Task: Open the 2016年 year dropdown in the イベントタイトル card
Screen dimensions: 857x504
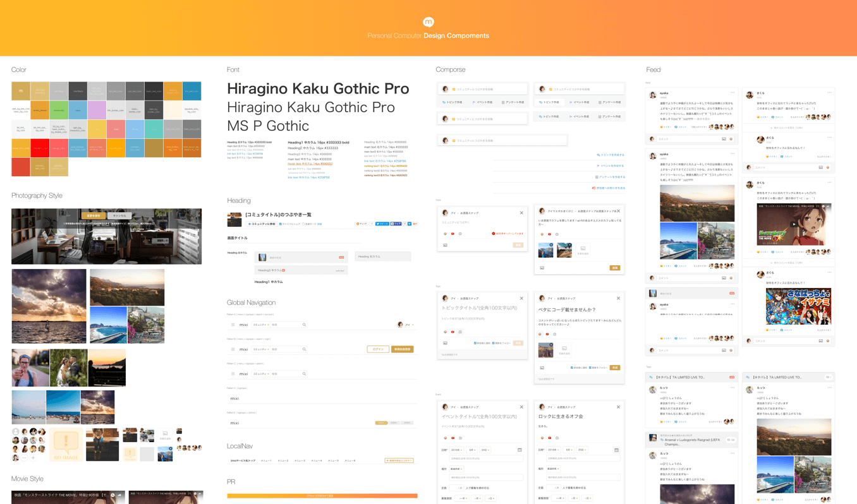Action: click(x=456, y=450)
